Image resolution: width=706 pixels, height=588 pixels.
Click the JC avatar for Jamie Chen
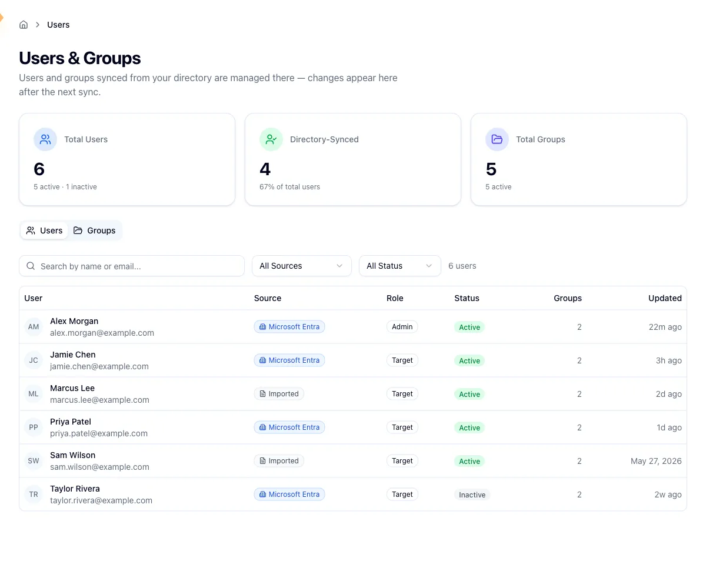pyautogui.click(x=34, y=360)
